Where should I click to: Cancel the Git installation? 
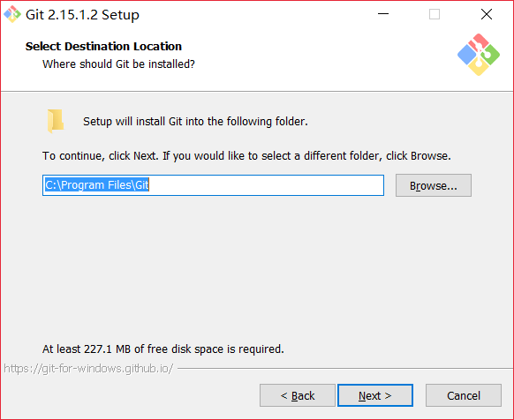[x=464, y=395]
